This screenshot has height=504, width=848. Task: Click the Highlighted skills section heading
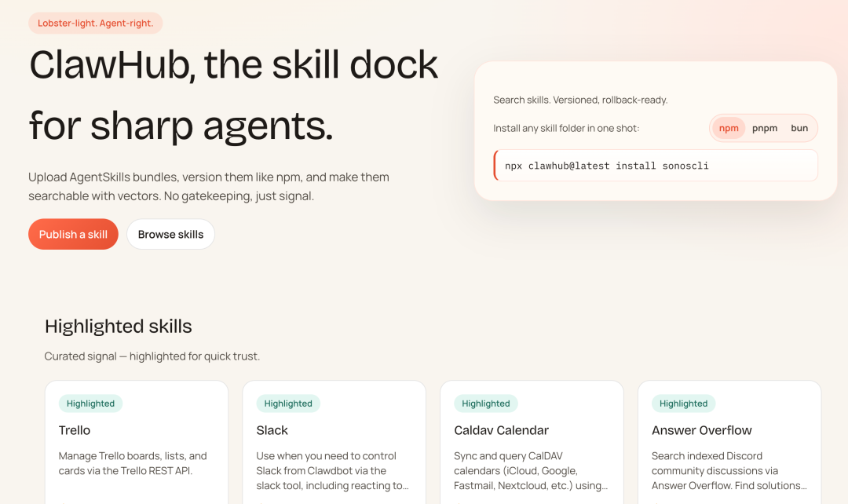119,327
